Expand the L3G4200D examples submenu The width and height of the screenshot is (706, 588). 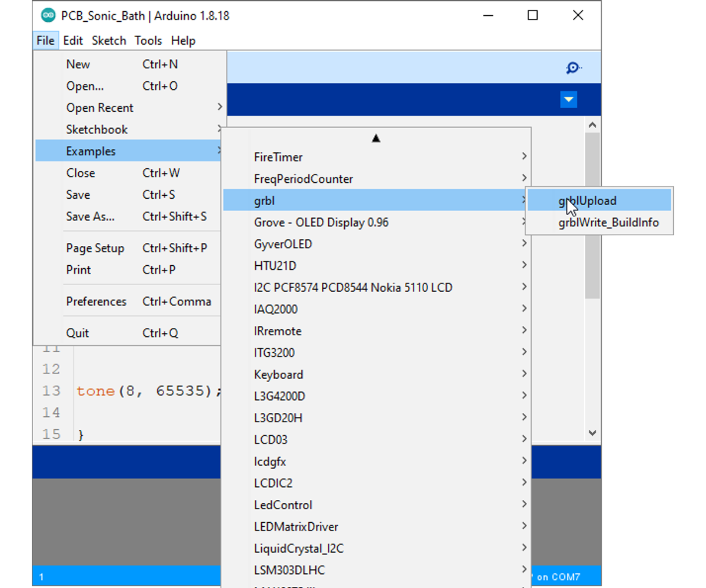coord(377,397)
